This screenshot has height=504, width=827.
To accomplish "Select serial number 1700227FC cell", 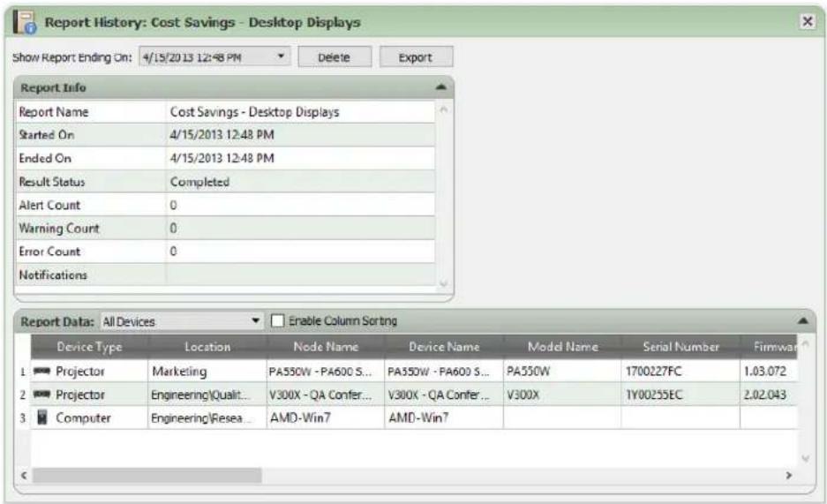I will pos(680,371).
